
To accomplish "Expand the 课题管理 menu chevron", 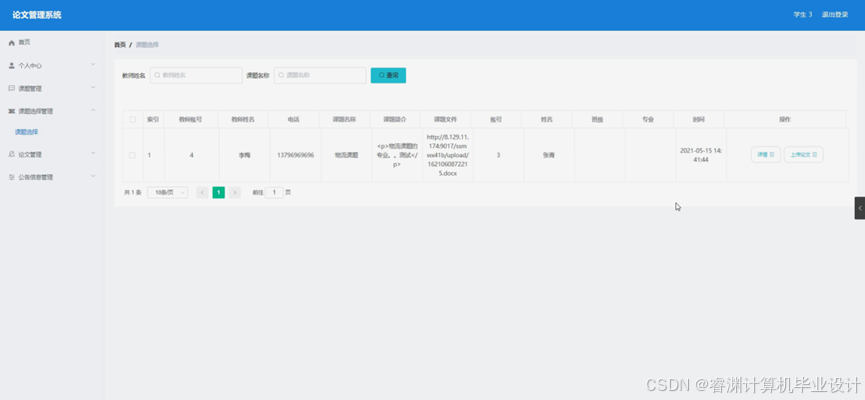I will point(93,88).
